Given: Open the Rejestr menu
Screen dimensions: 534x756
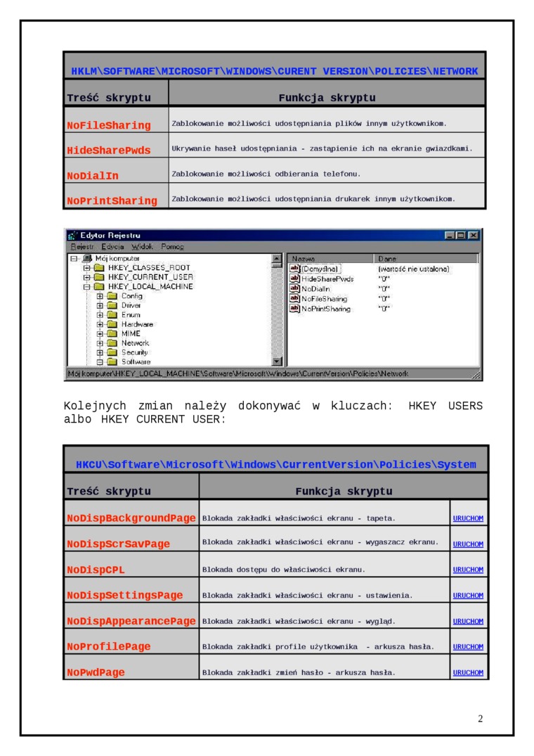Looking at the screenshot, I should click(x=82, y=247).
